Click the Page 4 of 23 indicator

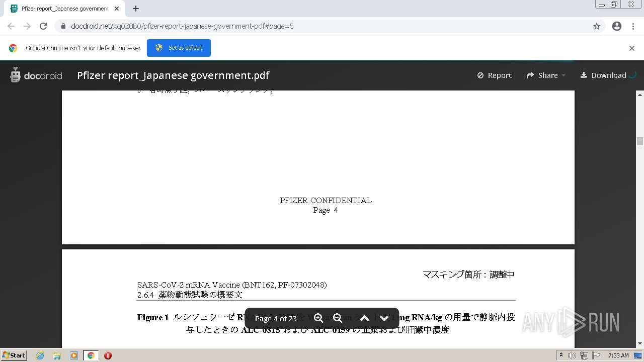pos(276,319)
